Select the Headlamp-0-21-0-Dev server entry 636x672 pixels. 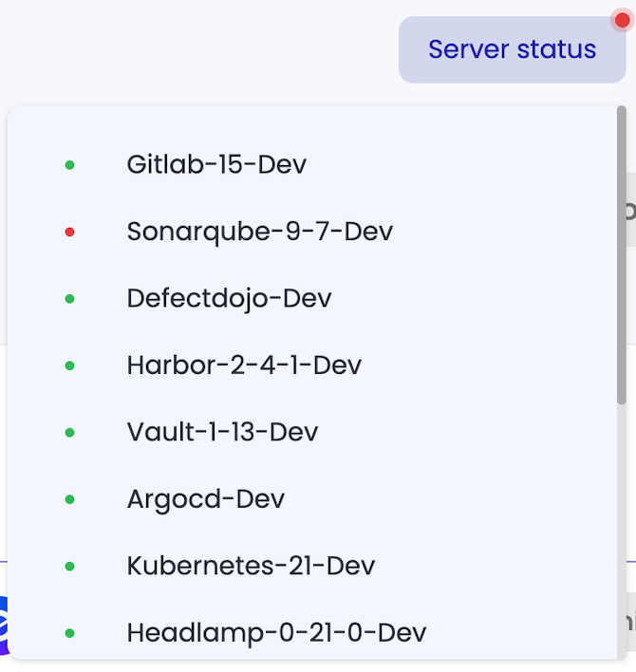(277, 633)
